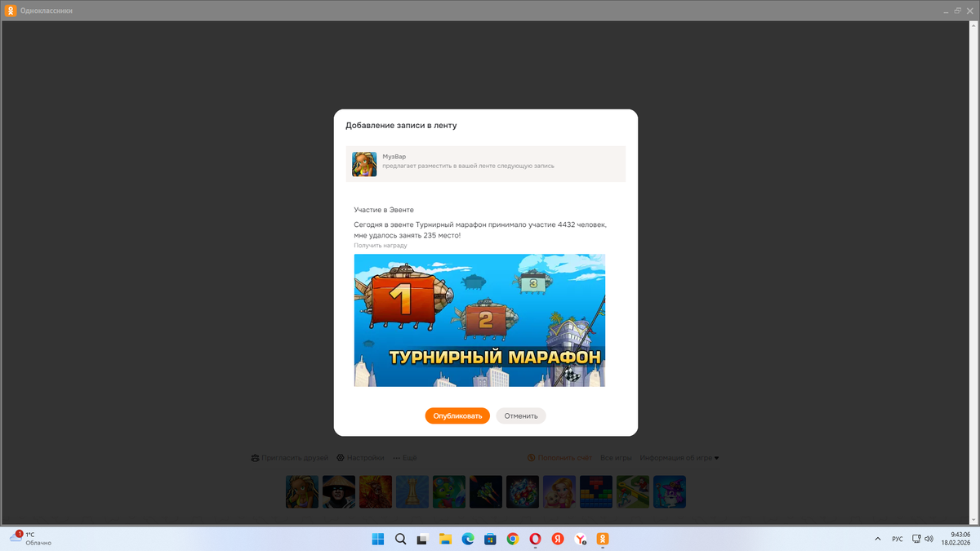
Task: Click the Добавление записи в ленту heading
Action: point(401,126)
